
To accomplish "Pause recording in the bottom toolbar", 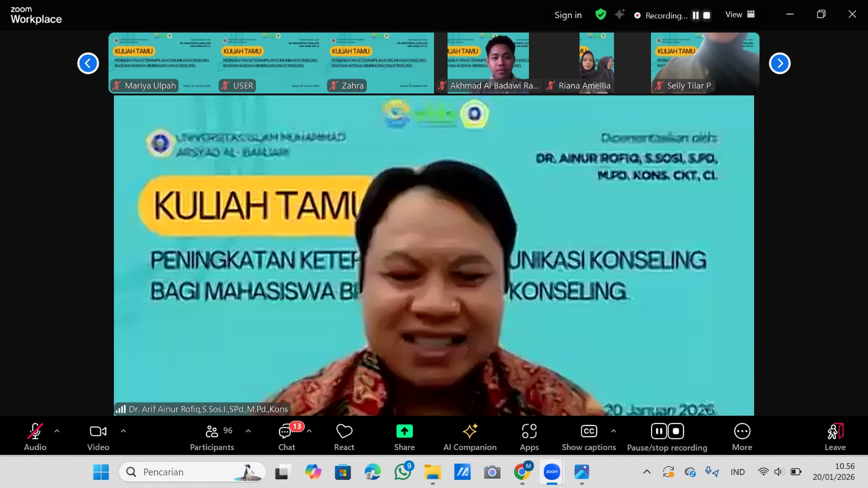I will pyautogui.click(x=659, y=431).
